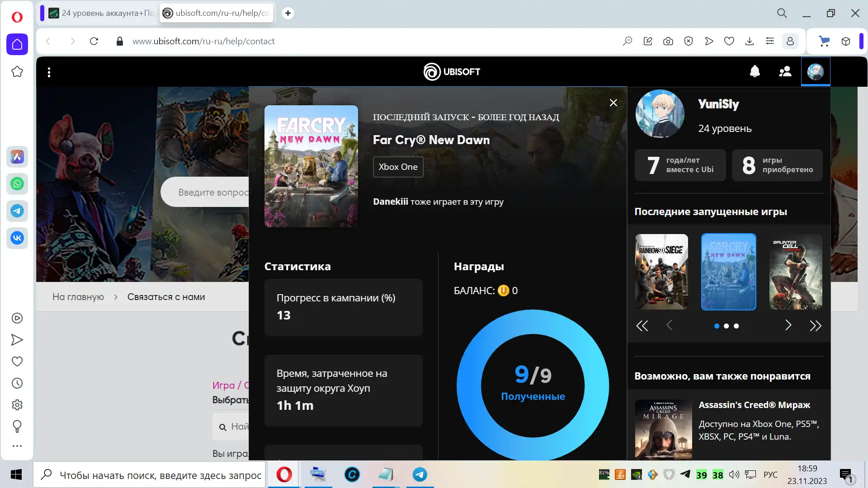Screen dimensions: 868x488
Task: Go to next games carousel page
Action: click(x=788, y=325)
